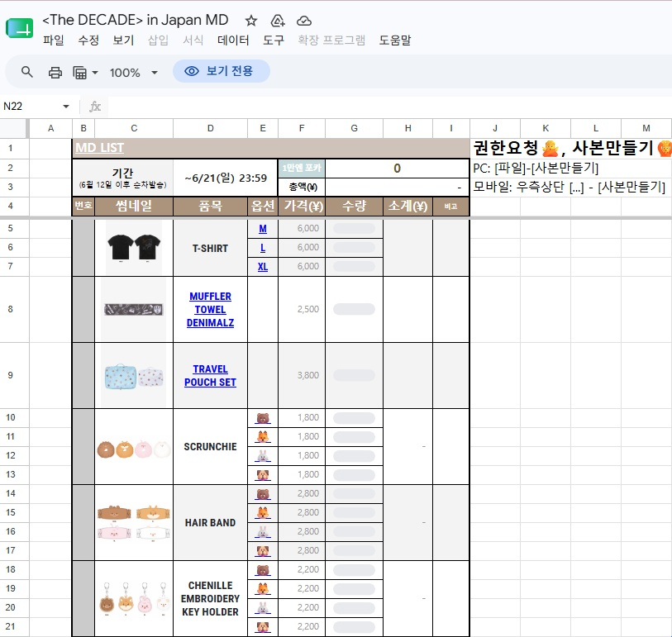Screen dimensions: 672x637
Task: Click the '2,500' price cell
Action: (302, 309)
